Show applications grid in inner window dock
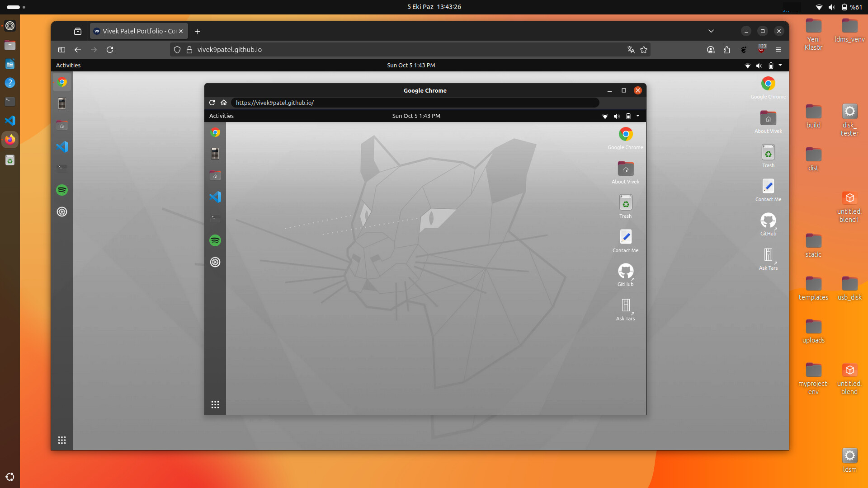Image resolution: width=868 pixels, height=488 pixels. coord(215,404)
